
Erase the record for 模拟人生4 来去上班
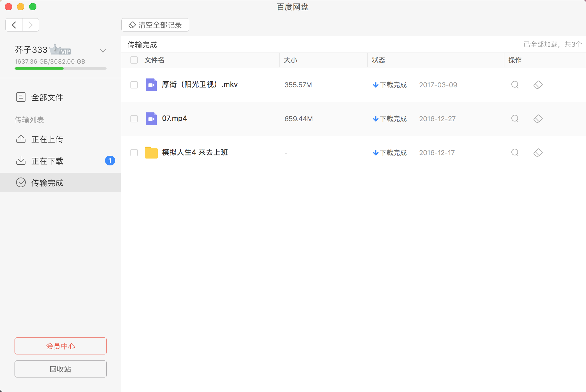[x=538, y=153]
